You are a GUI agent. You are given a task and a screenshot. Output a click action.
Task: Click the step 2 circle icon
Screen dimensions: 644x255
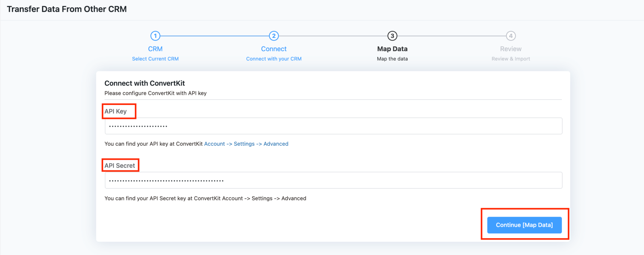[274, 36]
